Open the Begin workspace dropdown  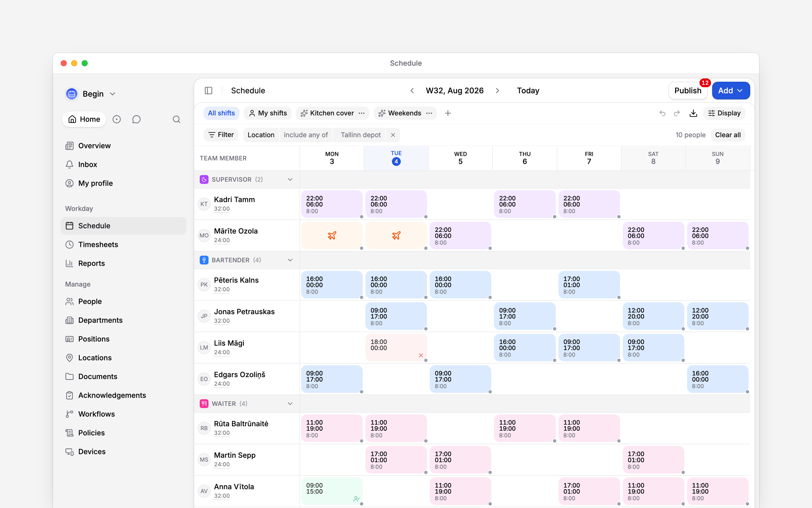113,94
